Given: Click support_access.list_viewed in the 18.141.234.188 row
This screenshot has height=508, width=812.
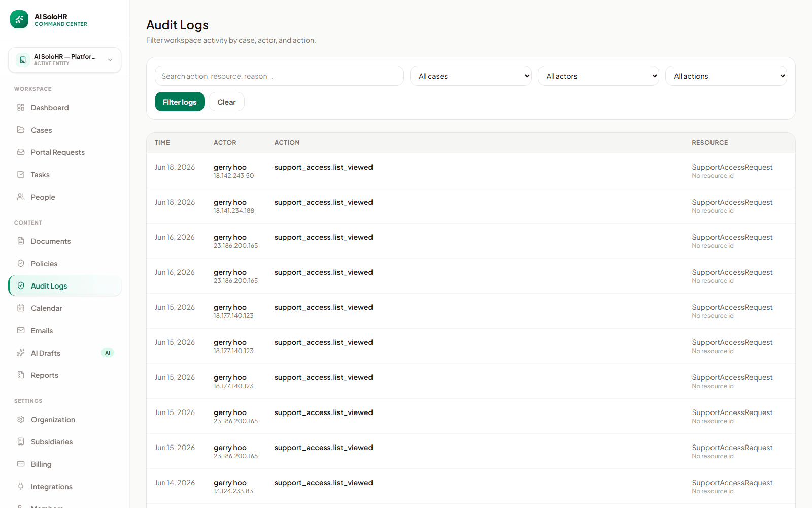Looking at the screenshot, I should click(323, 202).
